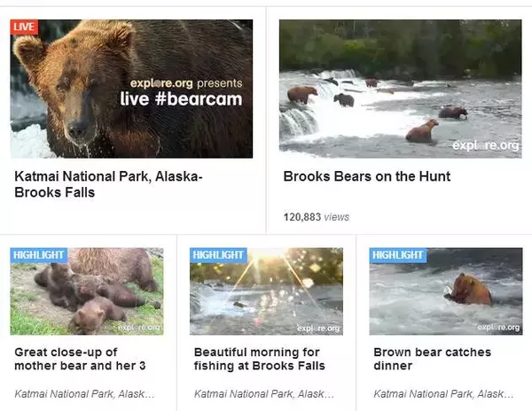The image size is (532, 411).
Task: Click HIGHLIGHT badge on the mother bear video
Action: tap(39, 255)
